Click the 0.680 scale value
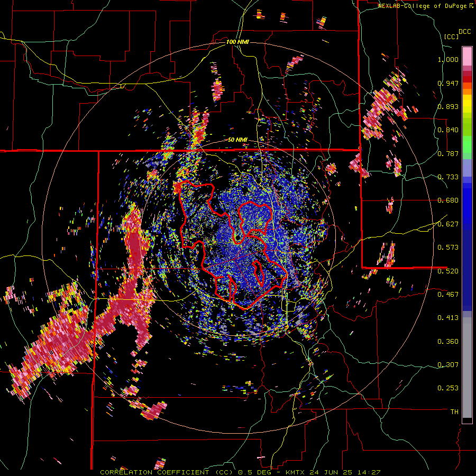476x476 pixels. tap(448, 200)
